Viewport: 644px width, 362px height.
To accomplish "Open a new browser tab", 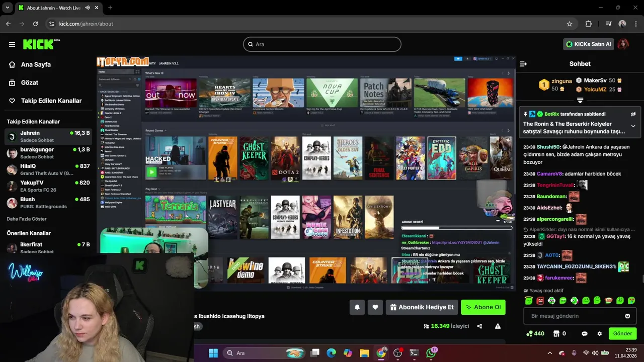I will tap(110, 8).
